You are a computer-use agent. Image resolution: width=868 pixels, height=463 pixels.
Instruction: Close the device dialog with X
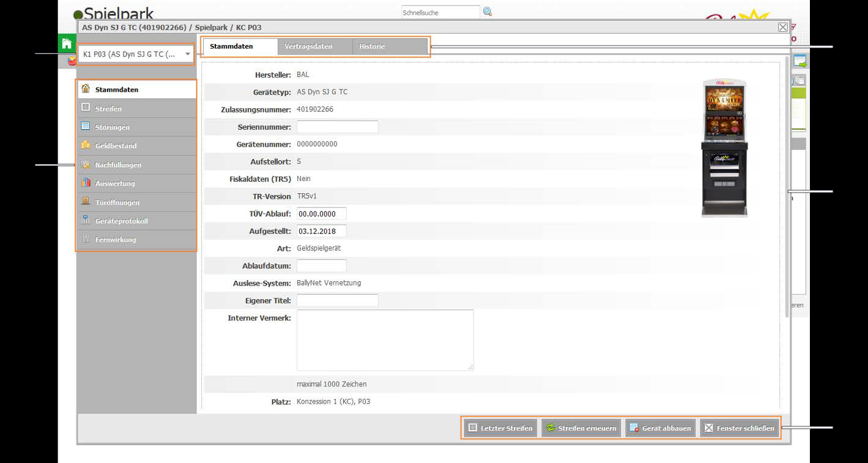click(x=782, y=27)
